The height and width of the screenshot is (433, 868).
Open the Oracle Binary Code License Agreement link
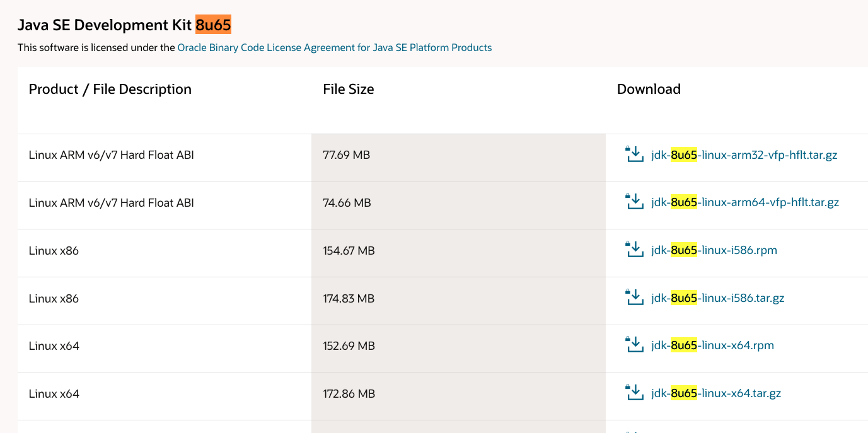(x=334, y=47)
